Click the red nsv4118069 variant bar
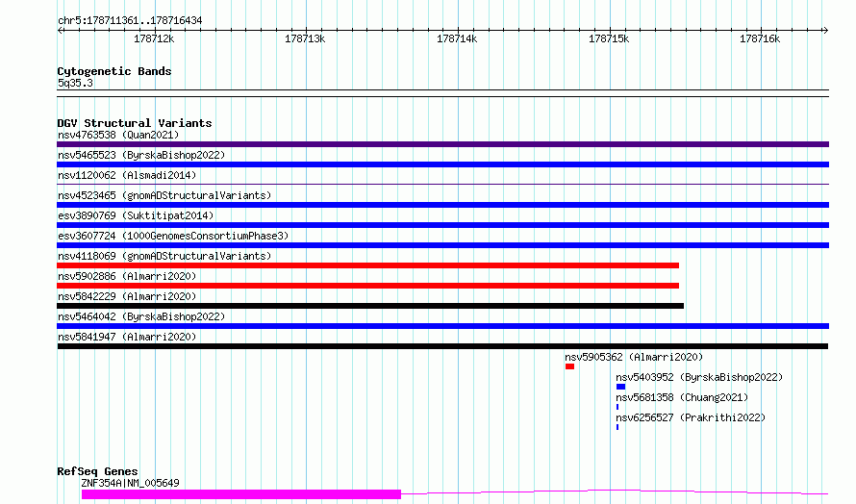 (x=368, y=265)
